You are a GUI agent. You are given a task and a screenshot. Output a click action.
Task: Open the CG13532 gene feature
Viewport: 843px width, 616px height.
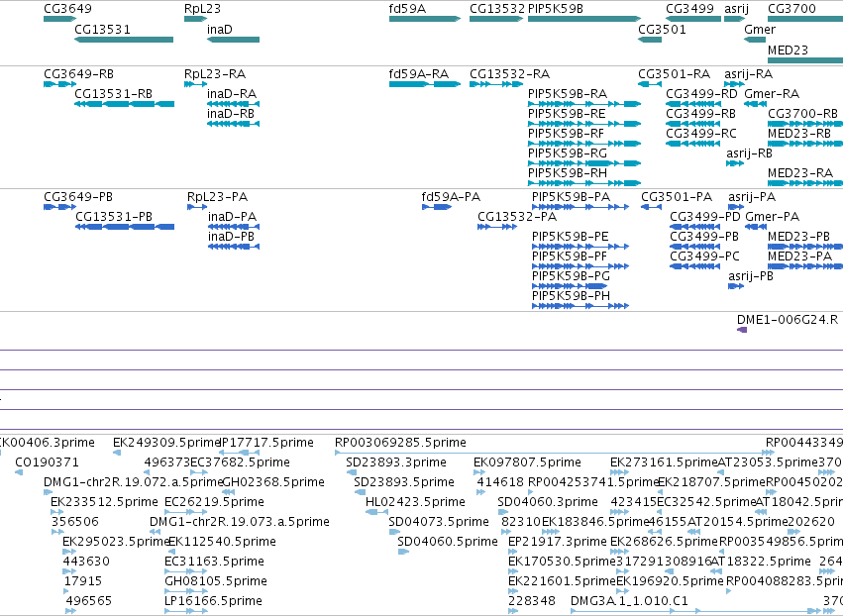496,20
